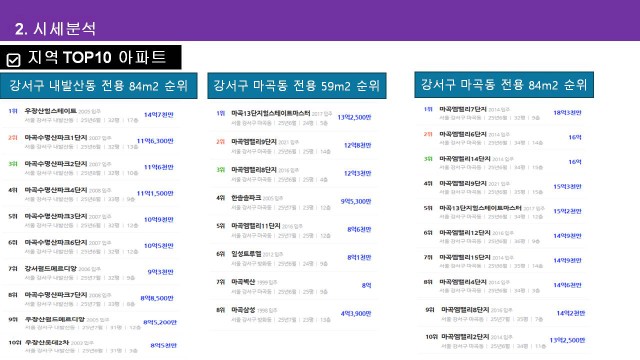Click the 12억3천만 price

click(358, 173)
